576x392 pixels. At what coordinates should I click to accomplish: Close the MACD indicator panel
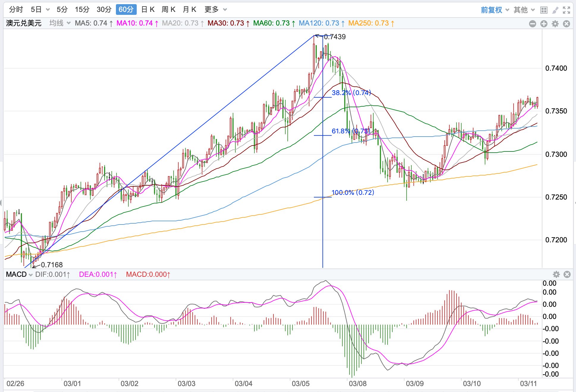click(x=567, y=274)
